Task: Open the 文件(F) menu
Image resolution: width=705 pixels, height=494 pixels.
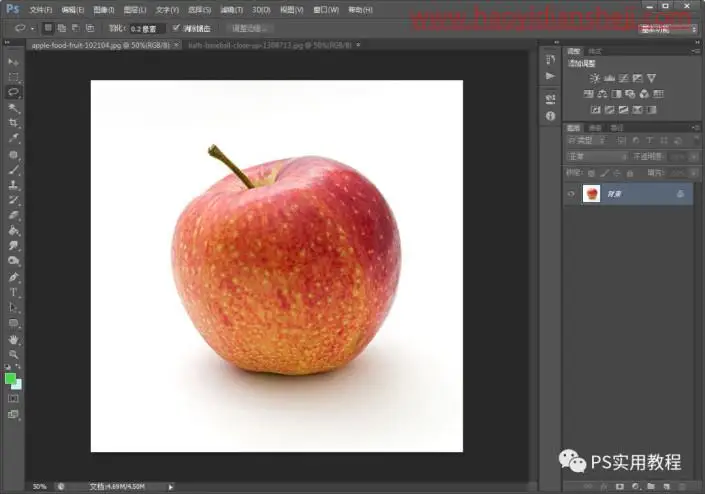Action: pyautogui.click(x=40, y=9)
